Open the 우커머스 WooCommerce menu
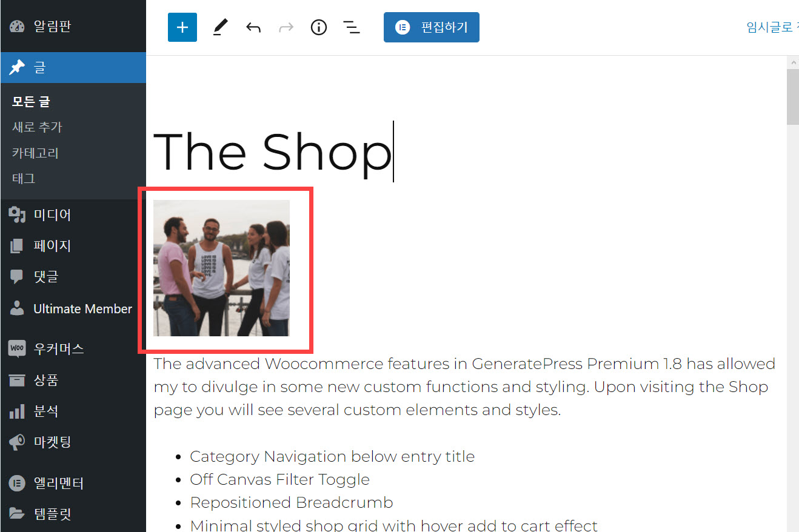The image size is (799, 532). point(73,349)
